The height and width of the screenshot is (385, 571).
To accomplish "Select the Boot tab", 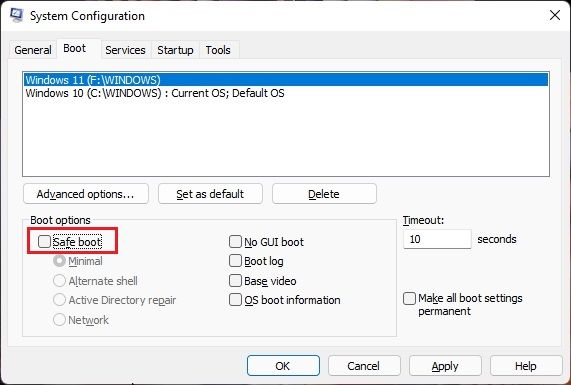I will pyautogui.click(x=75, y=48).
